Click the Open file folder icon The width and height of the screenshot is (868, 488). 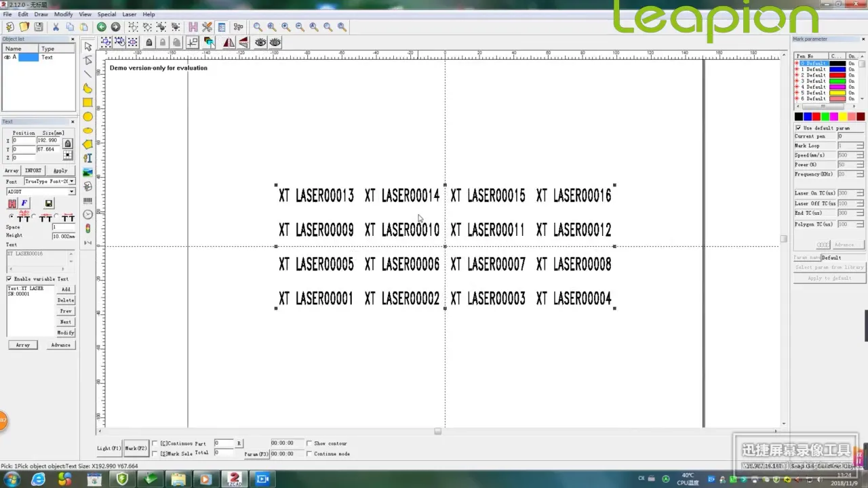[x=24, y=26]
